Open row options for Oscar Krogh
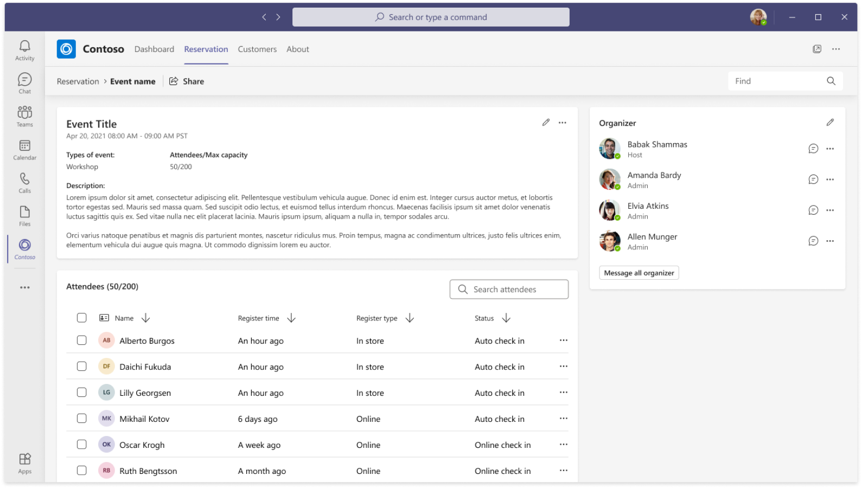 564,445
